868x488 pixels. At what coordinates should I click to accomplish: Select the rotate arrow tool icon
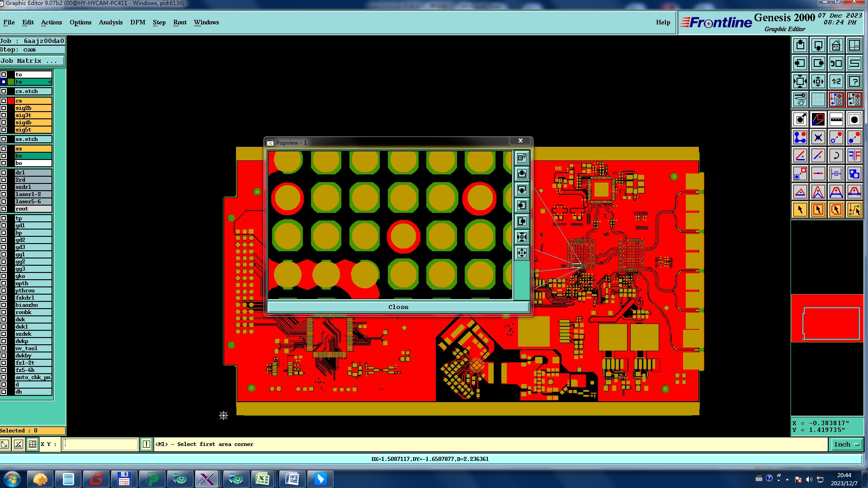pyautogui.click(x=836, y=155)
